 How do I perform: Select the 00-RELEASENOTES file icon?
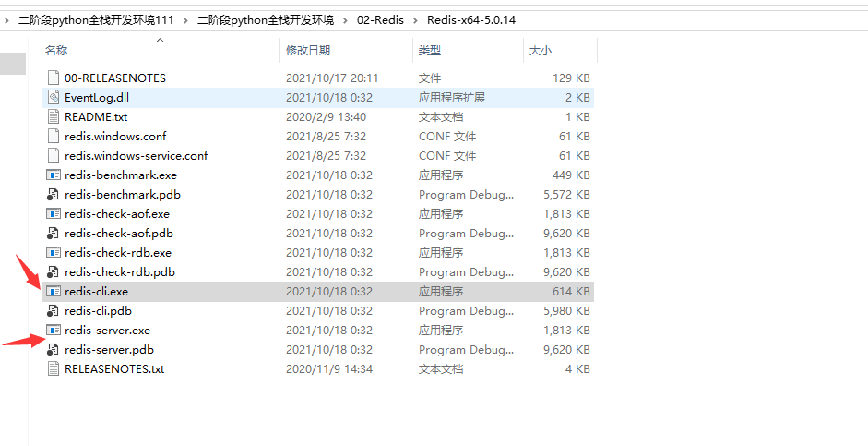(x=54, y=78)
